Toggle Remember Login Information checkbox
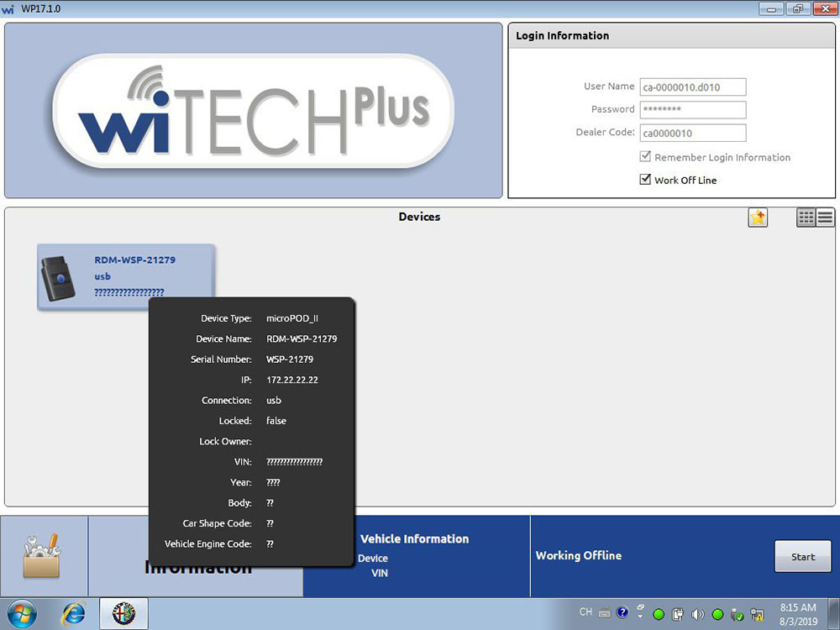Screen dimensions: 840x630 pyautogui.click(x=645, y=156)
